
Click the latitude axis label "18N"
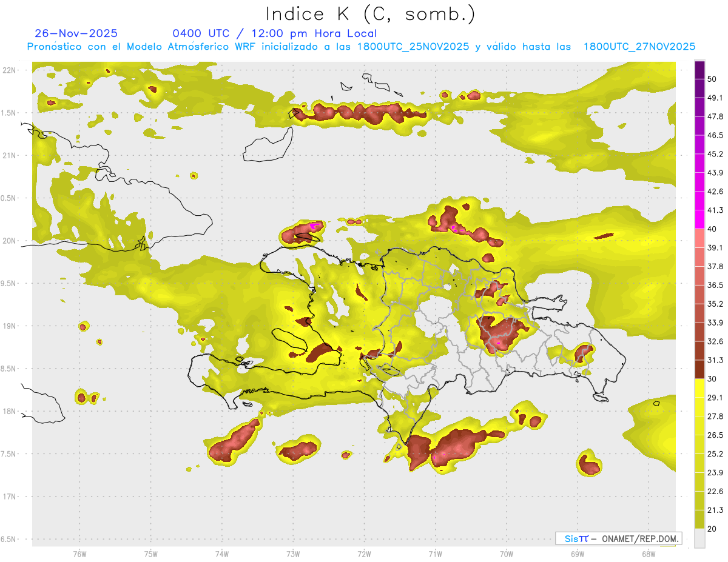[x=9, y=411]
